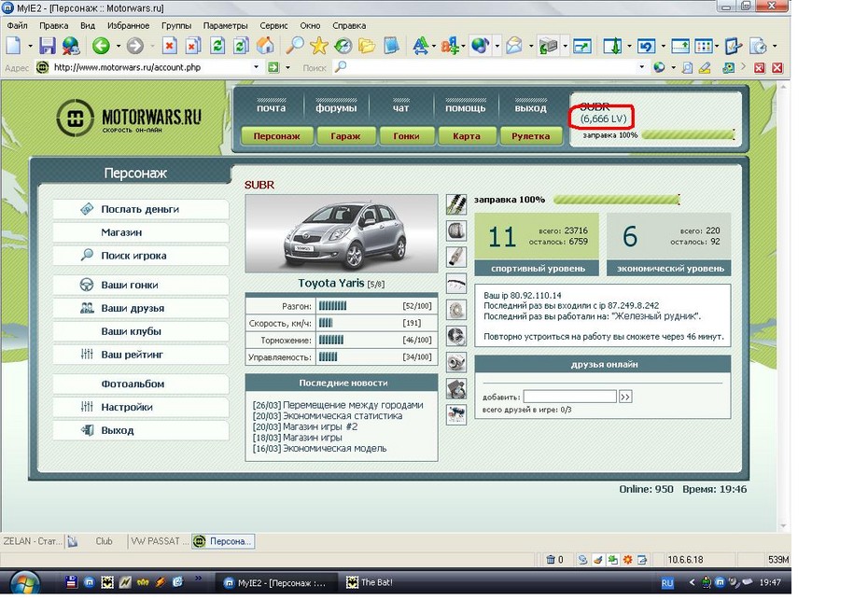Click Послать деньги in the sidebar

coord(141,209)
